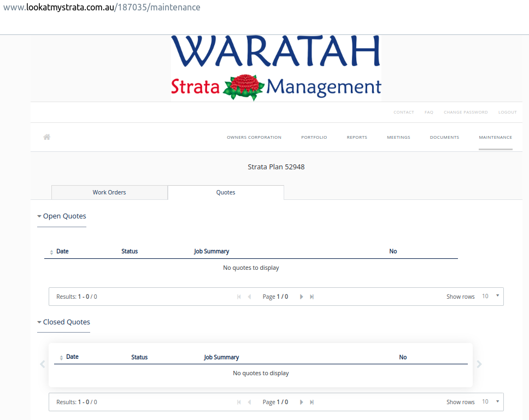Switch to the Work Orders tab
The image size is (529, 420).
(x=109, y=192)
